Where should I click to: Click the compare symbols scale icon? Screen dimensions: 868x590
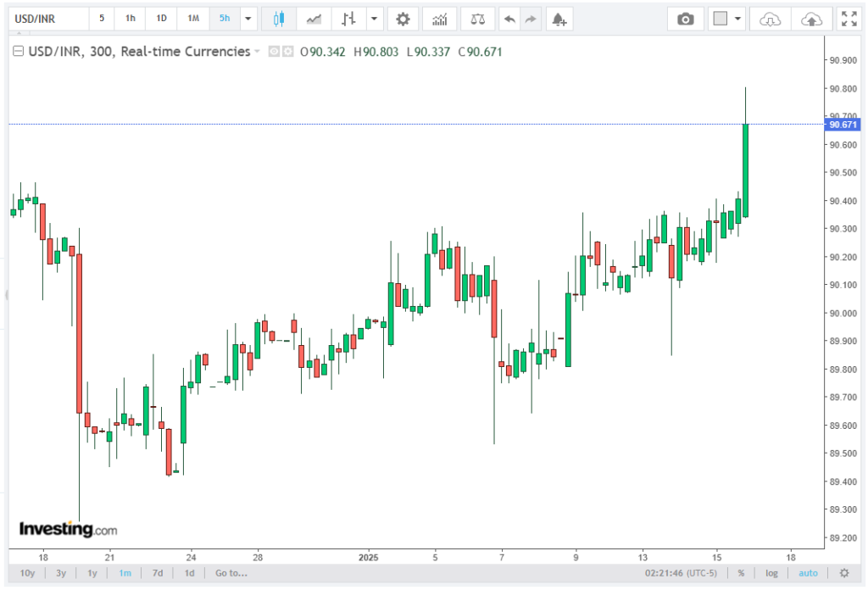tap(478, 19)
